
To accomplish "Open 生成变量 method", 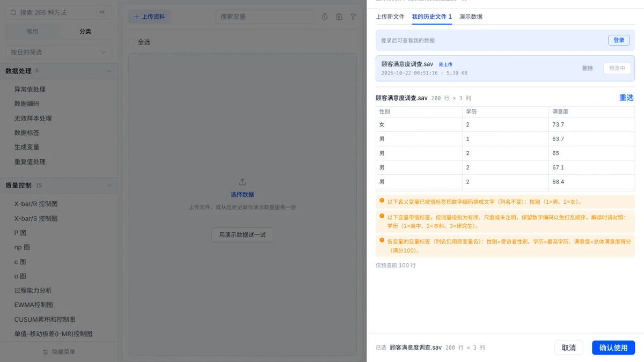I will coord(27,147).
